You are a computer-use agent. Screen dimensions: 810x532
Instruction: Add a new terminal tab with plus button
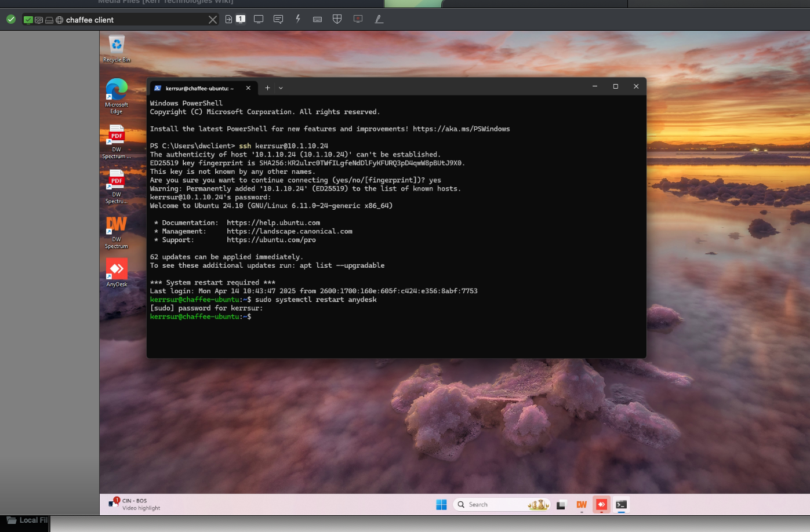pyautogui.click(x=267, y=88)
